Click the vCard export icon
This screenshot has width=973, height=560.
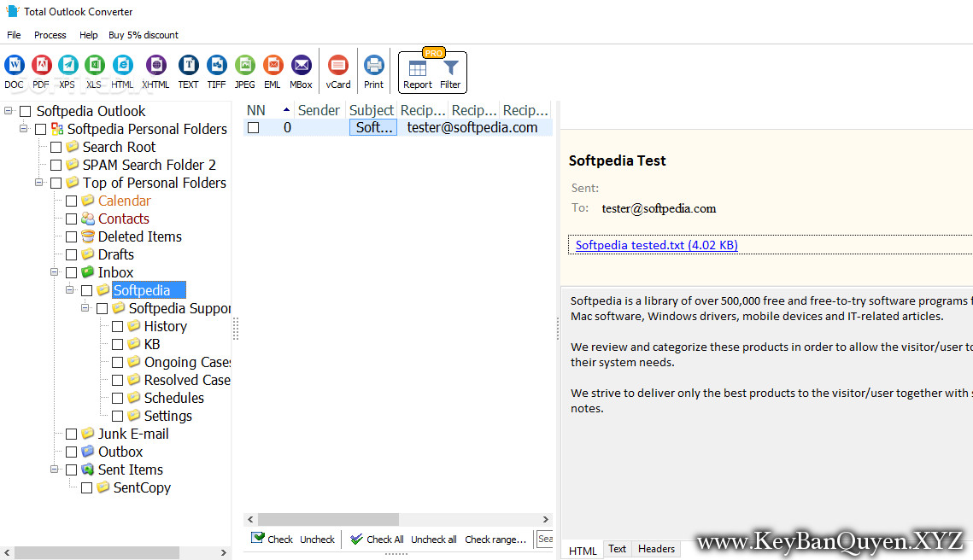[x=338, y=65]
